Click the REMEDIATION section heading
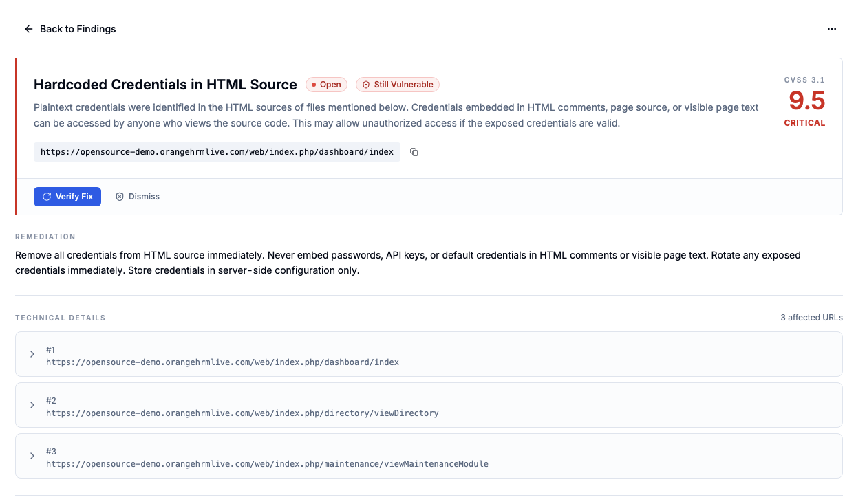 click(45, 237)
